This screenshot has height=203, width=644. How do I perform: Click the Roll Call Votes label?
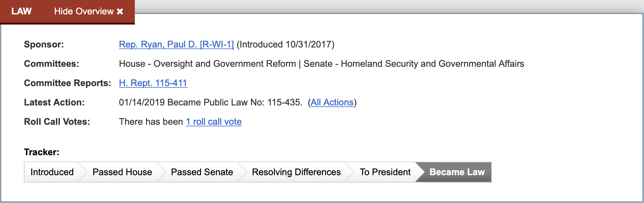[57, 122]
